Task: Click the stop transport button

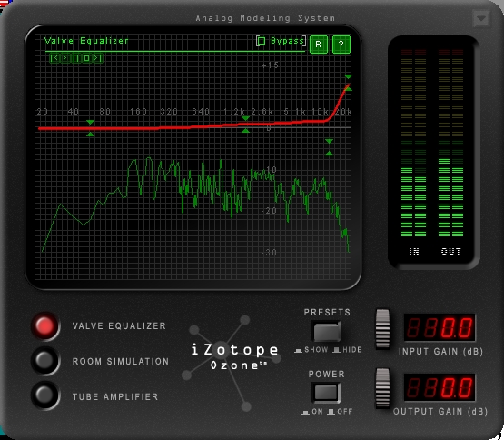Action: click(87, 58)
